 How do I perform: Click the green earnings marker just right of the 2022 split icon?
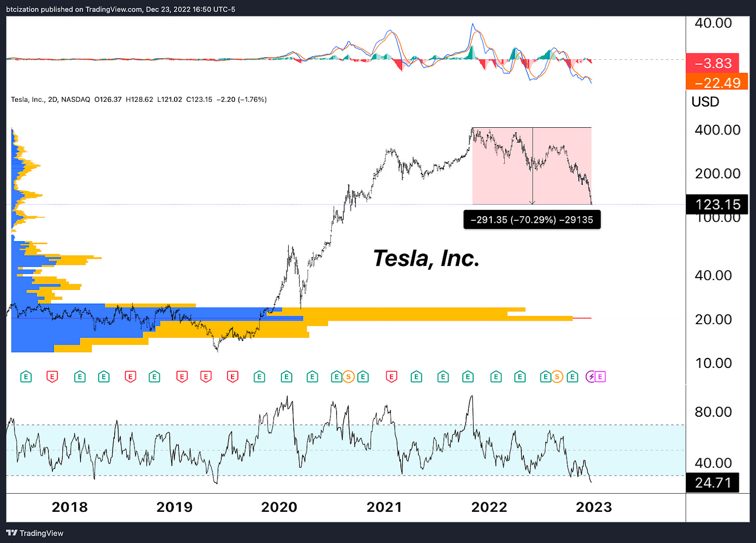(572, 377)
